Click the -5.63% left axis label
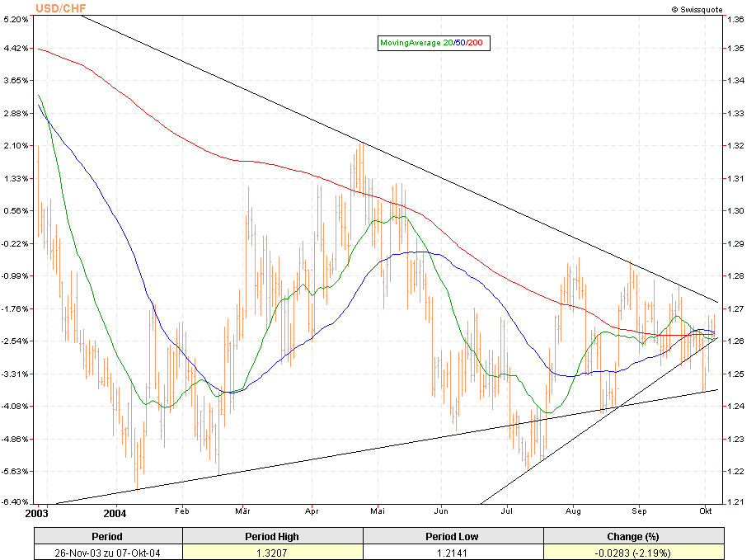This screenshot has height=560, width=756. pyautogui.click(x=15, y=471)
